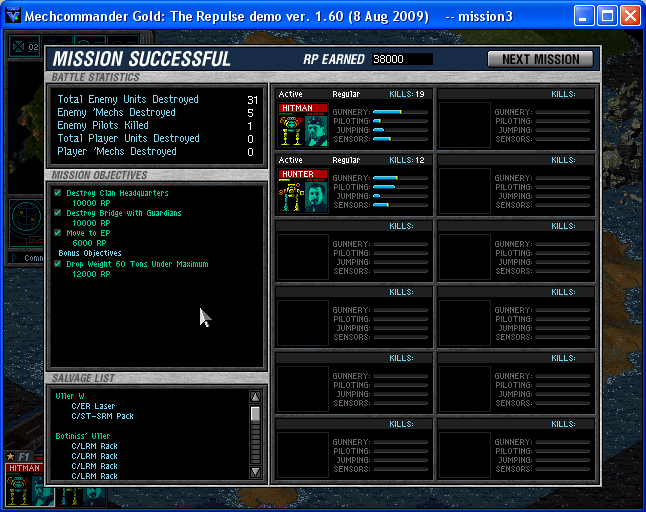Click the Mechcommander app icon in the title bar
The image size is (646, 512).
[13, 16]
